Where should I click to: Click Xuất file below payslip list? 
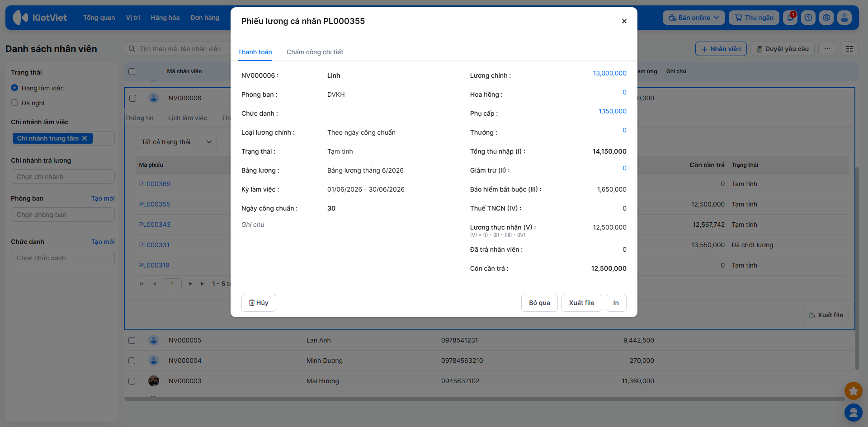pyautogui.click(x=826, y=315)
